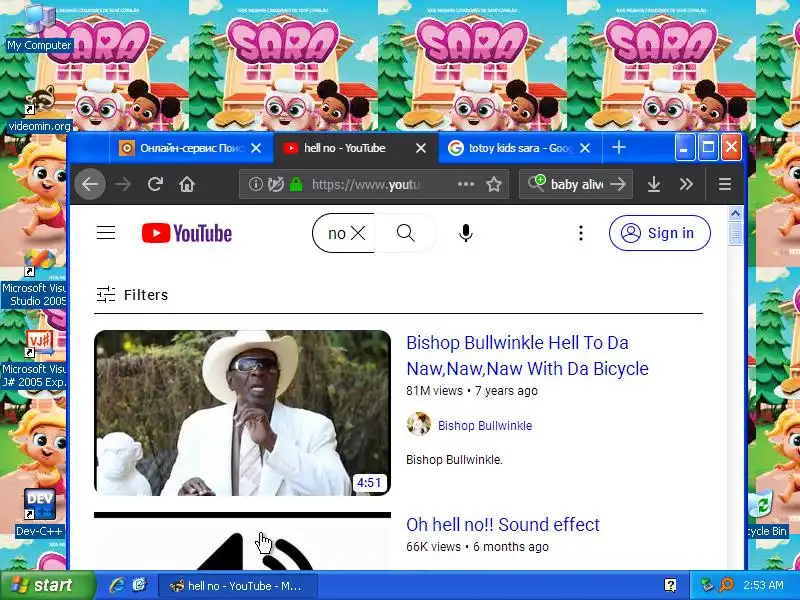800x600 pixels.
Task: Open the browser home page
Action: (x=187, y=184)
